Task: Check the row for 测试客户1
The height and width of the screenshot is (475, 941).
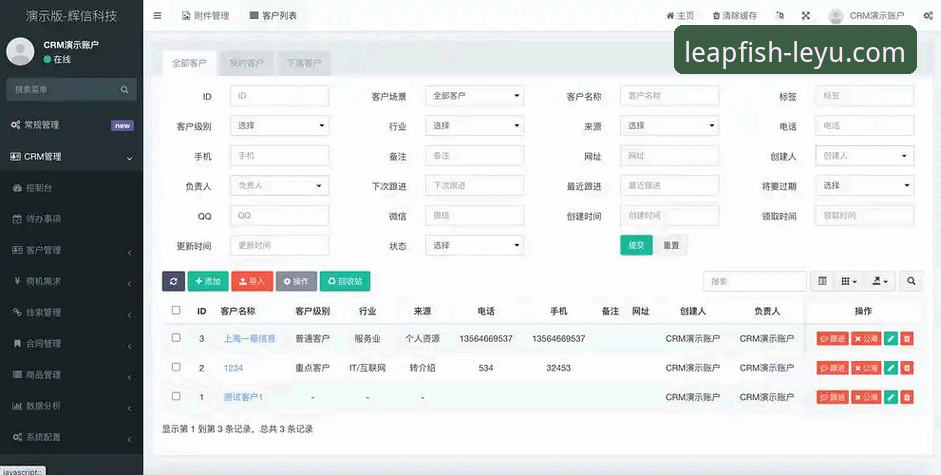Action: (x=176, y=396)
